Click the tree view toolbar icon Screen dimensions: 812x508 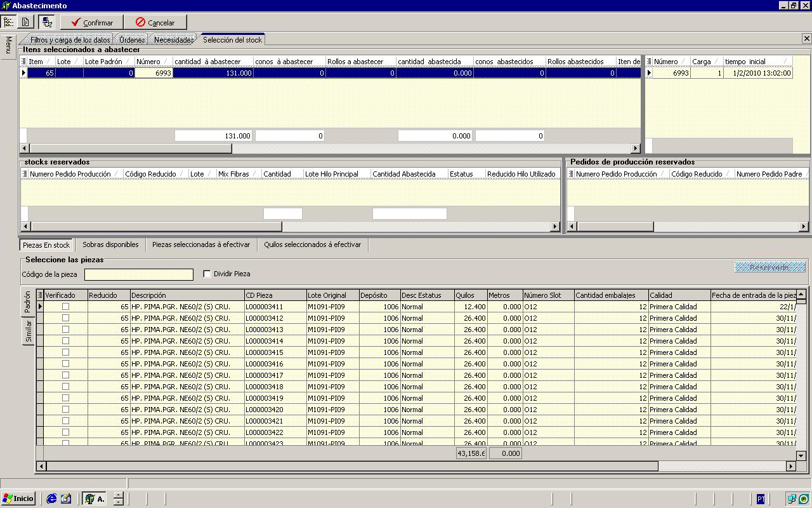pos(8,22)
